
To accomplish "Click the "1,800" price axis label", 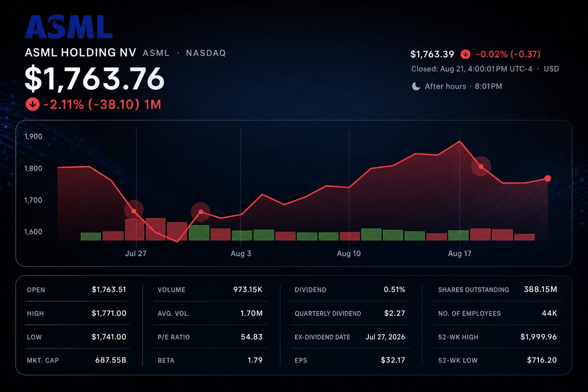I will 33,168.
